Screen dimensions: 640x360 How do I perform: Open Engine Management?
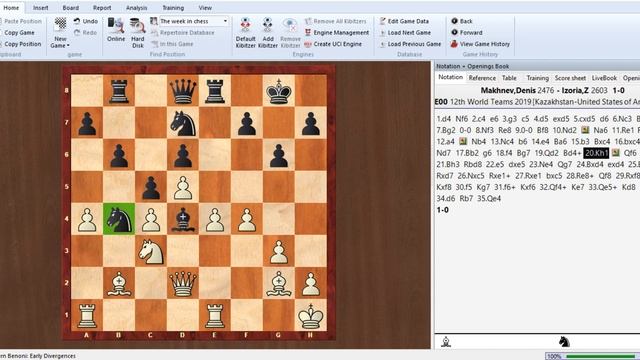(x=337, y=33)
